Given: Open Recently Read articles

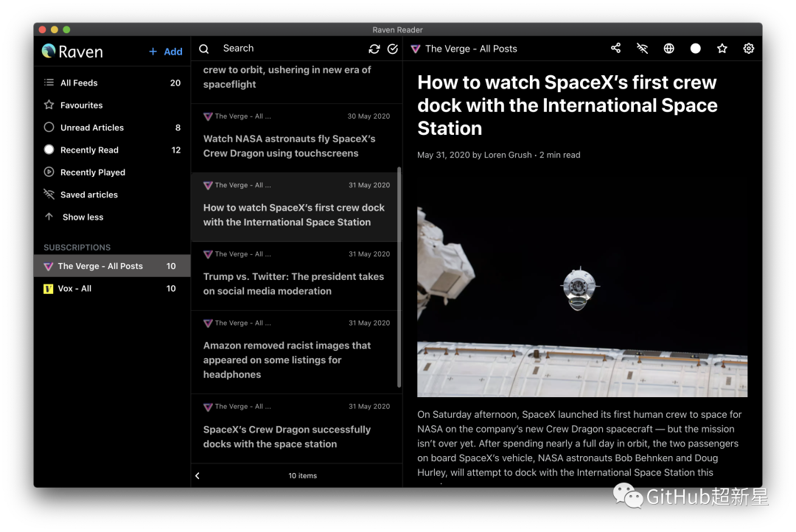Looking at the screenshot, I should coord(112,150).
